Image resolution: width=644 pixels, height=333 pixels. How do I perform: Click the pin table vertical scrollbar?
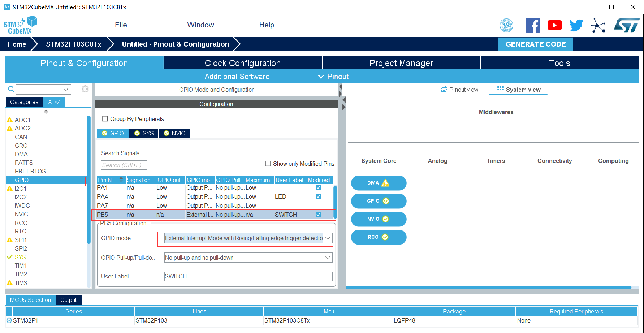335,202
